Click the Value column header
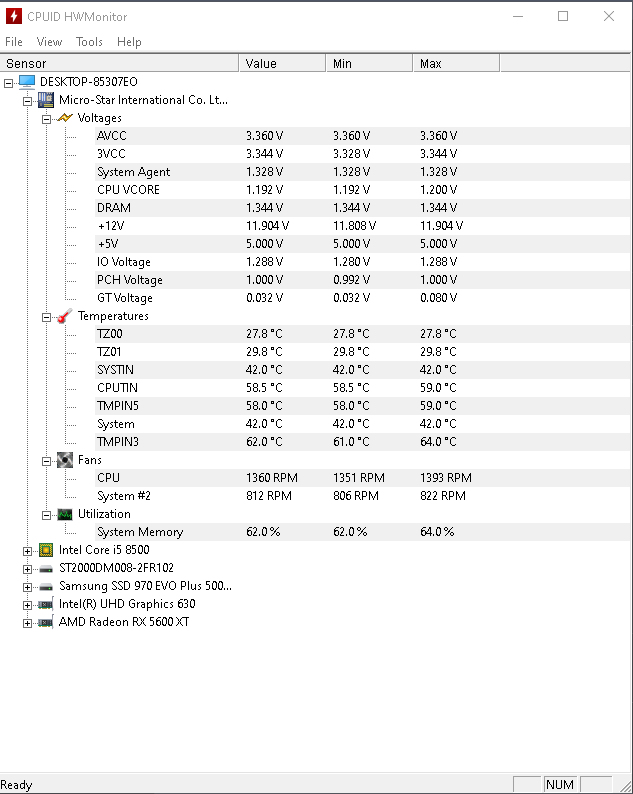The image size is (633, 794). coord(283,63)
